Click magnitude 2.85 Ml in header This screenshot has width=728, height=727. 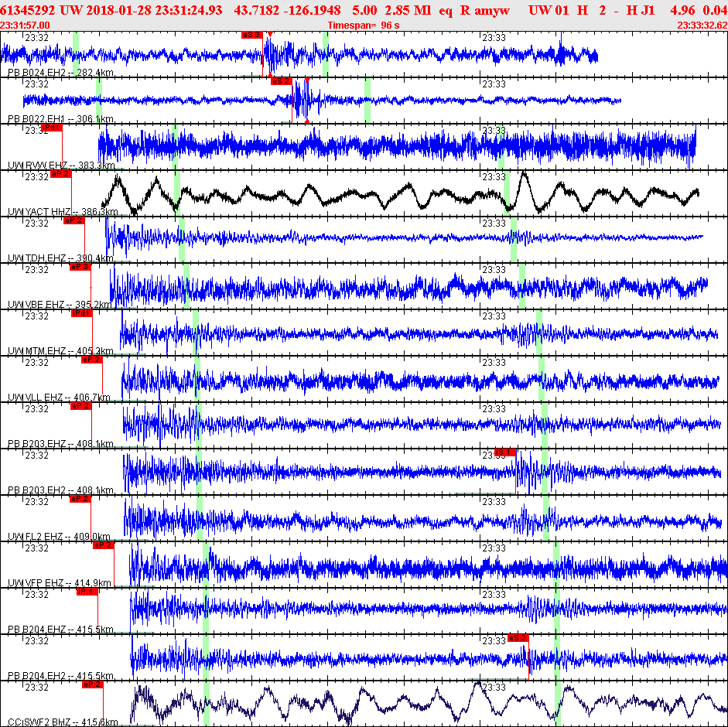coord(408,10)
